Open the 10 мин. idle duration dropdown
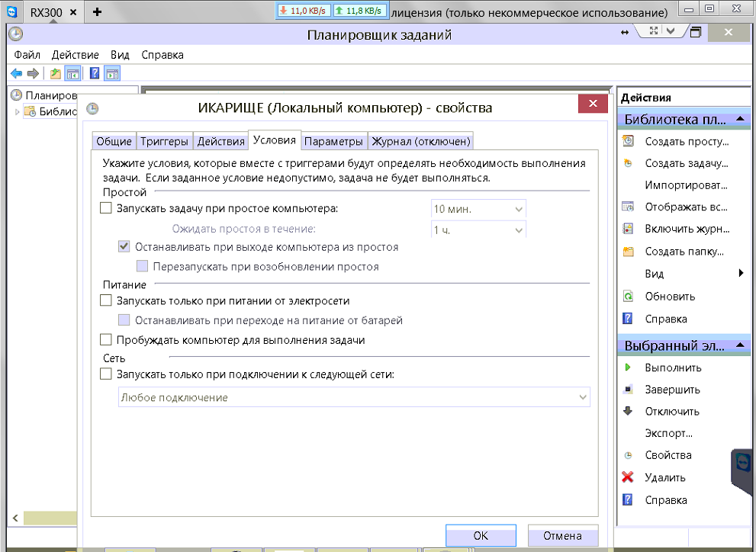Screen dimensions: 756x552 [x=478, y=209]
